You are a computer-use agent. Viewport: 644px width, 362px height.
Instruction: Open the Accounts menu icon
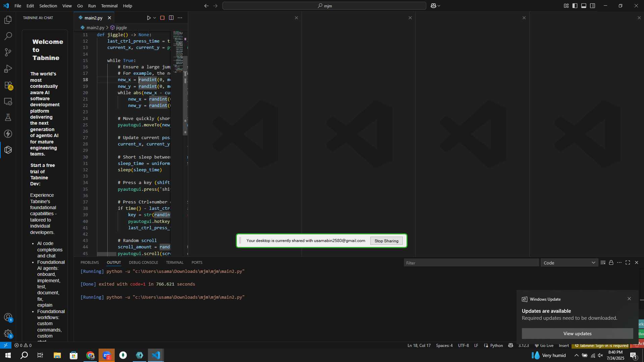(x=8, y=317)
